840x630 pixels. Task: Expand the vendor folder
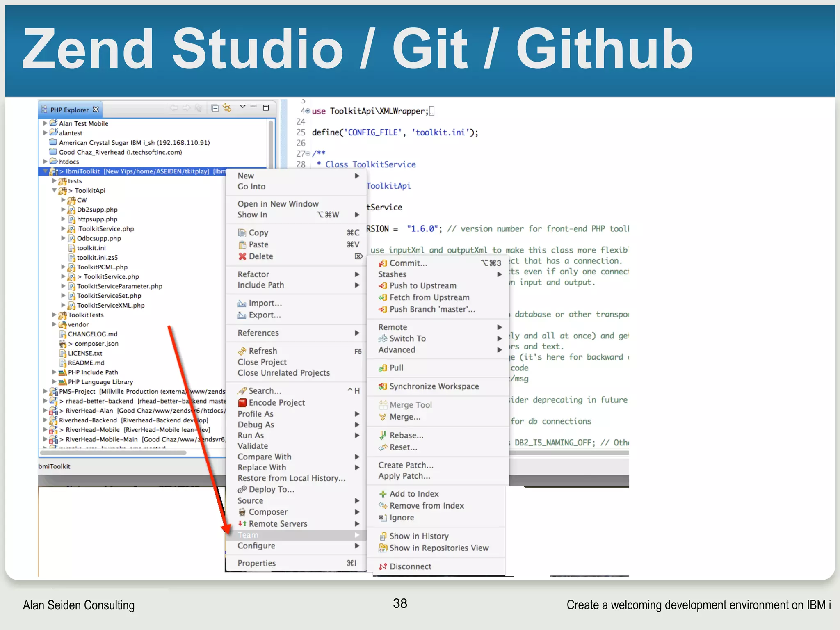pos(54,324)
